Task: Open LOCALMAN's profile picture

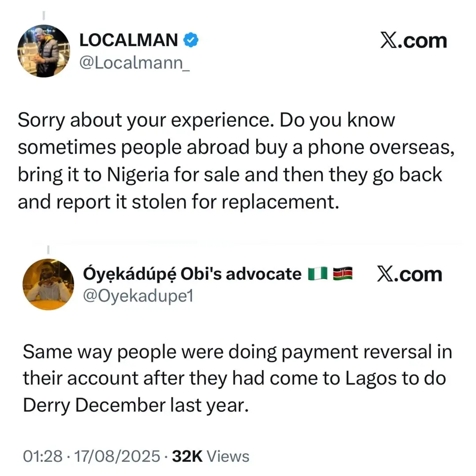Action: 44,51
